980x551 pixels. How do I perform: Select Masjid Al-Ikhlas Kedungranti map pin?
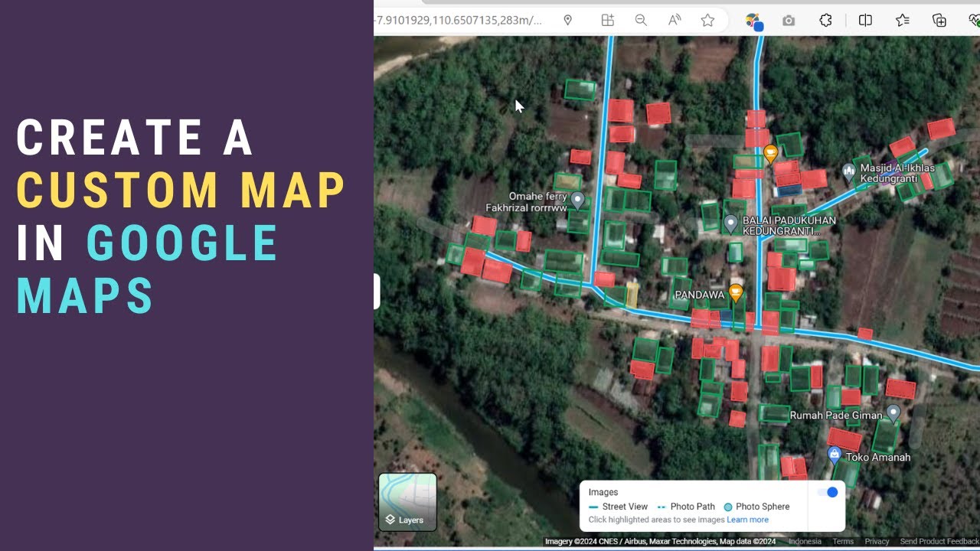click(x=848, y=171)
